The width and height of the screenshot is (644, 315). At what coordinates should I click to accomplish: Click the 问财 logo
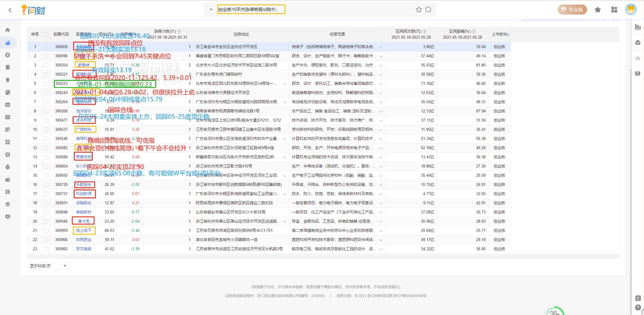click(33, 10)
